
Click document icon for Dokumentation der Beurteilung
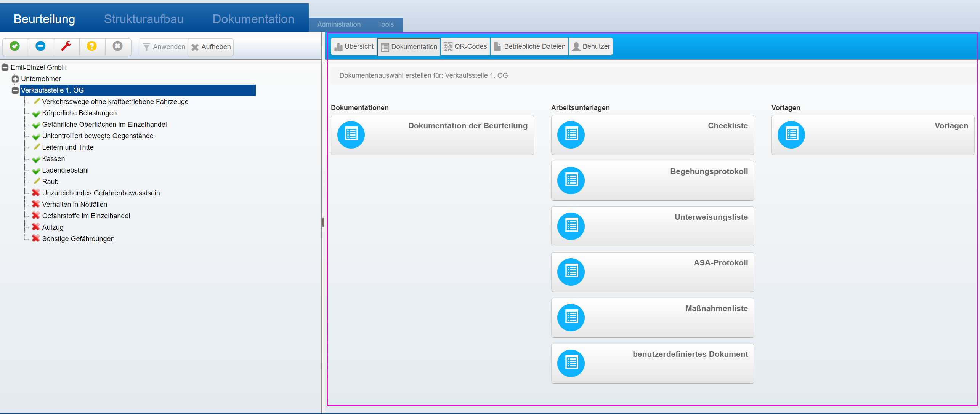[x=351, y=135]
